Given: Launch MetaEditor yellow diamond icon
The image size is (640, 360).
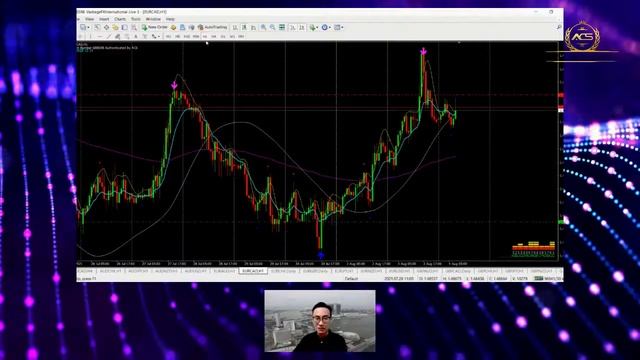Looking at the screenshot, I should [x=173, y=27].
